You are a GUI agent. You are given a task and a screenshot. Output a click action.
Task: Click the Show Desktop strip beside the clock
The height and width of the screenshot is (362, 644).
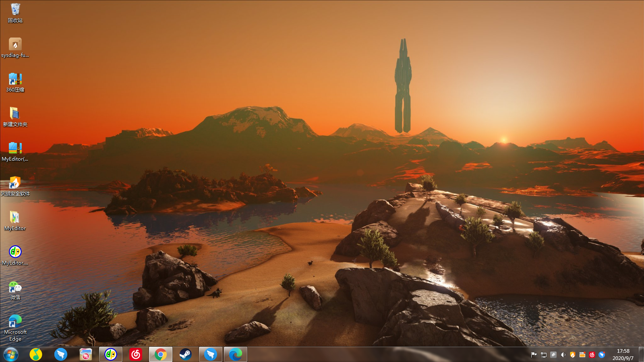[641, 354]
